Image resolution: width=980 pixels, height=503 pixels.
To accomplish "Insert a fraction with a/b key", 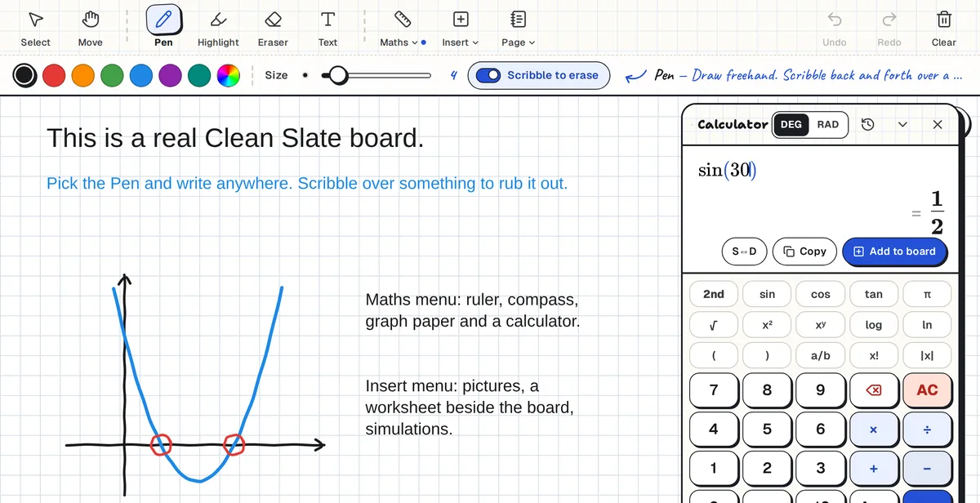I will [821, 355].
